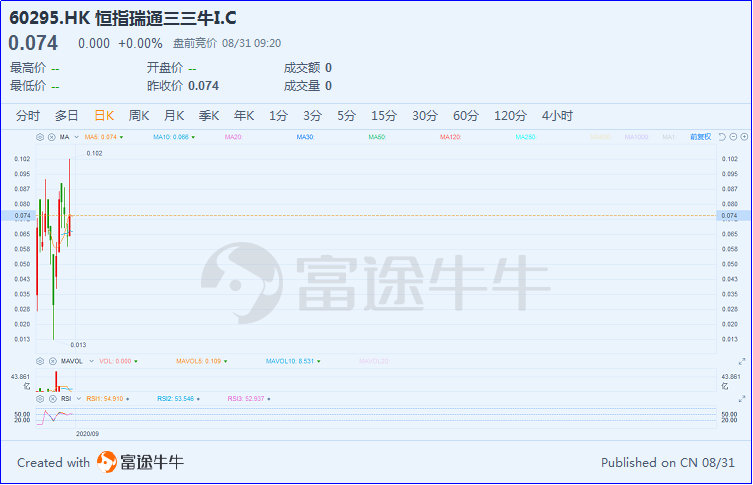Switch to the 分时 intraday tab
Image resolution: width=753 pixels, height=485 pixels.
27,116
